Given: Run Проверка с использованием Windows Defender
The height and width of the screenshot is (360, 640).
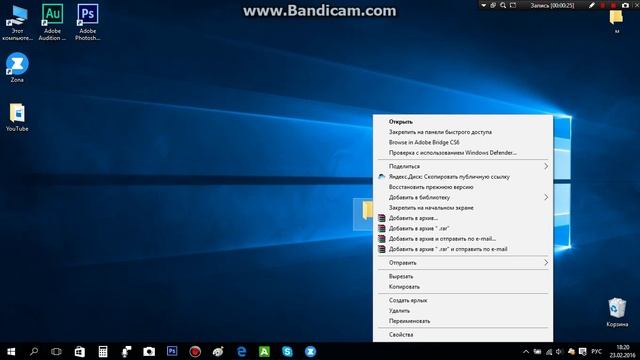Looking at the screenshot, I should pos(463,153).
